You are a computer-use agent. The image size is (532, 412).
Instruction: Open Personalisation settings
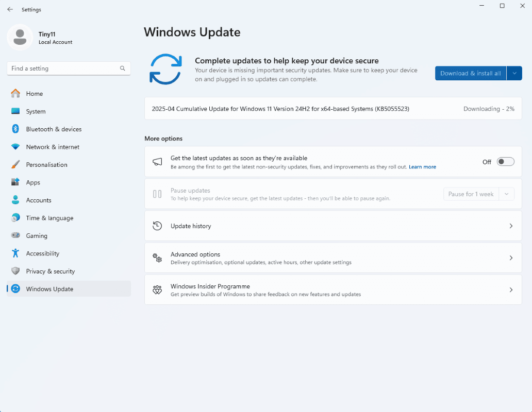[x=69, y=165]
